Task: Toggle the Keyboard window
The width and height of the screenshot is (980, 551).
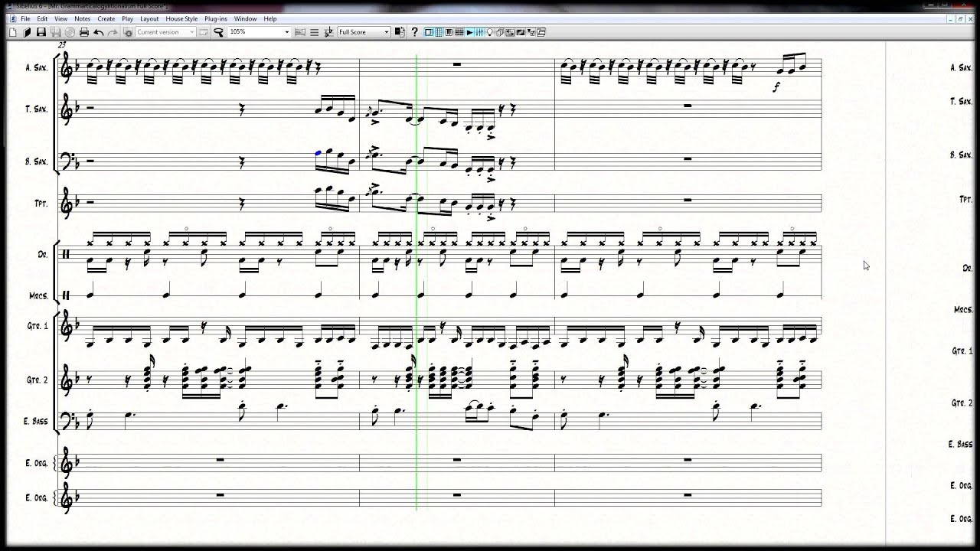Action: tap(449, 32)
